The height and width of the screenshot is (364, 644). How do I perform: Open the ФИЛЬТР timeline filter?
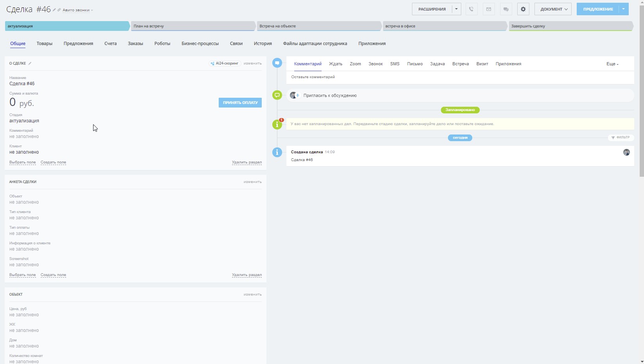(621, 138)
